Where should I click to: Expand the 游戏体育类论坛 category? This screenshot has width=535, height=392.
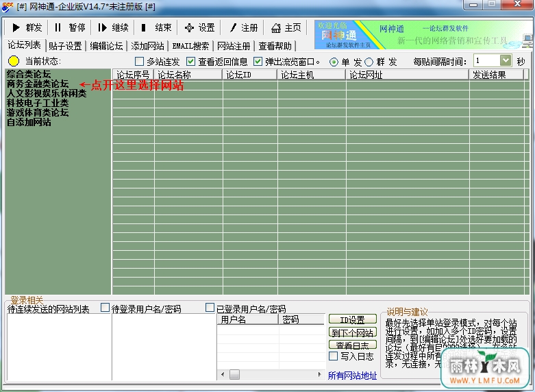tap(38, 112)
